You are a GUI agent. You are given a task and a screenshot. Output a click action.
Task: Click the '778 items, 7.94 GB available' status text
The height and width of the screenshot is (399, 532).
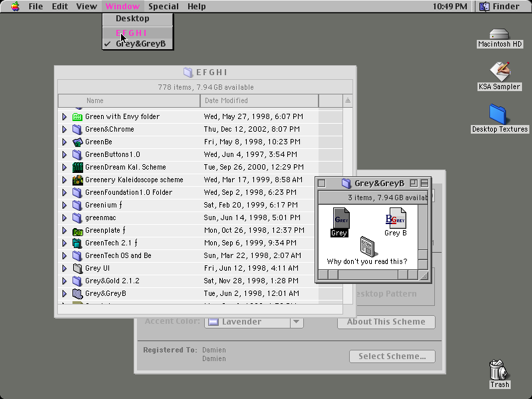[205, 87]
